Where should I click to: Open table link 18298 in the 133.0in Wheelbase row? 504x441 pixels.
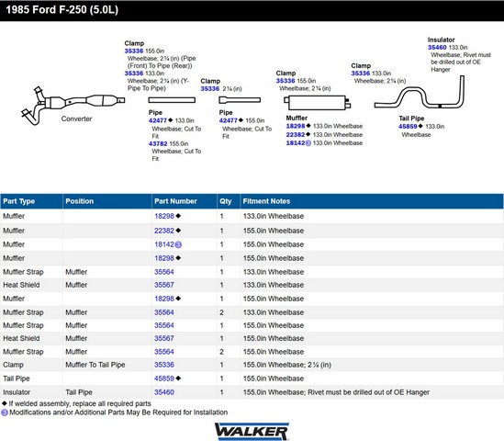tap(164, 216)
